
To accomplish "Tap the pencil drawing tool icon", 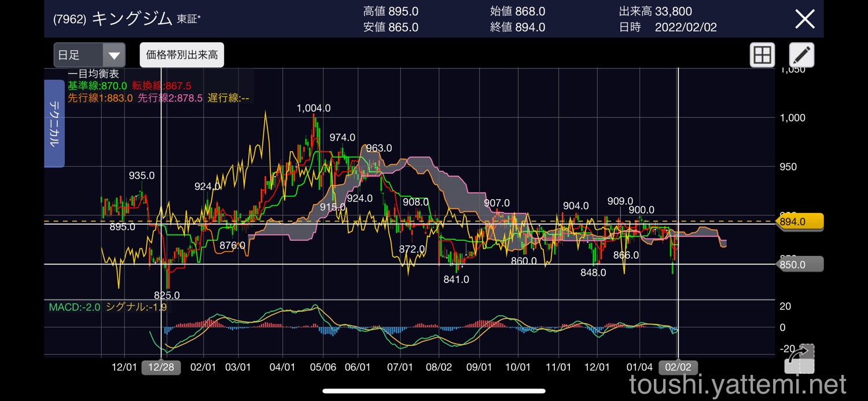I will tap(801, 56).
